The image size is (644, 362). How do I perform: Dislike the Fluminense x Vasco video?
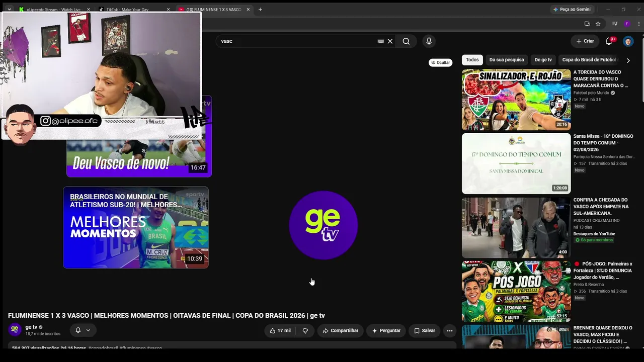pos(305,331)
